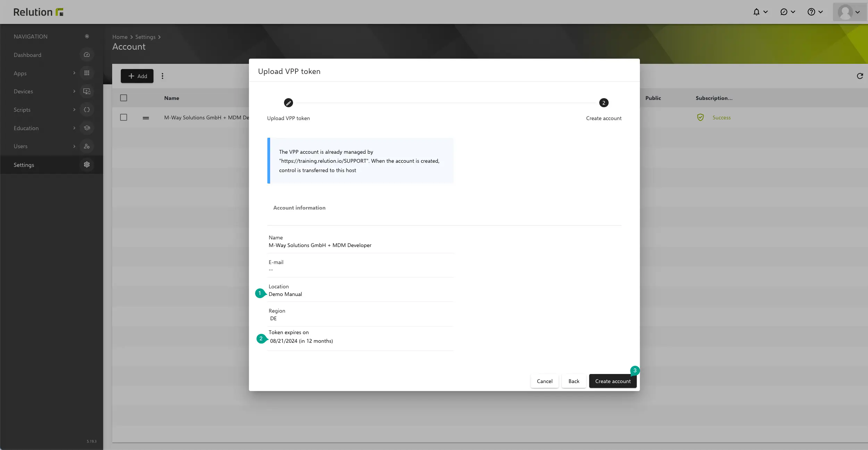
Task: Click the Dashboard gauge icon
Action: [87, 55]
